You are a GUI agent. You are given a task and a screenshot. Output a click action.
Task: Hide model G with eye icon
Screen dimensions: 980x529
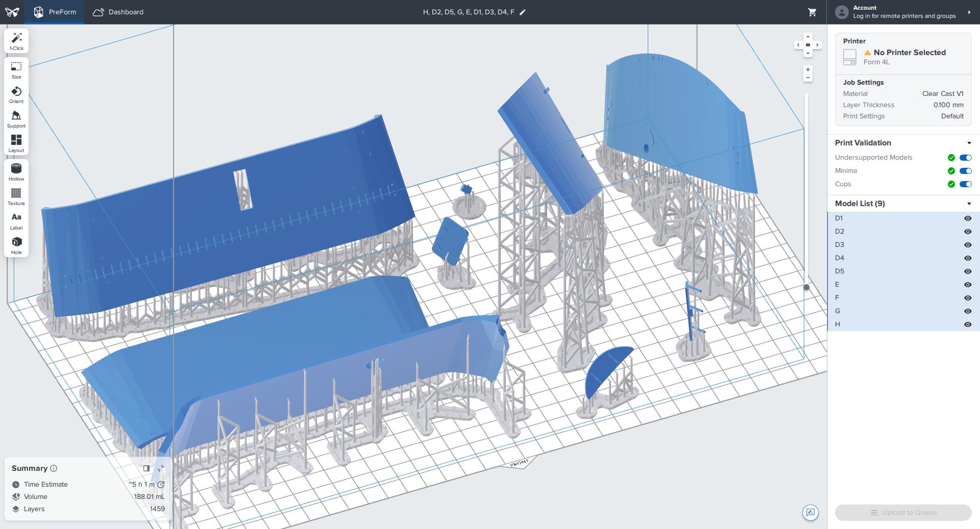tap(967, 311)
